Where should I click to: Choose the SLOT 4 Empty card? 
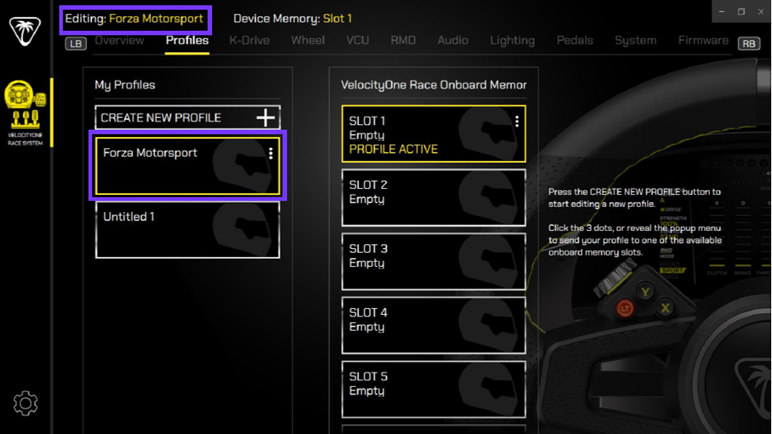(433, 325)
